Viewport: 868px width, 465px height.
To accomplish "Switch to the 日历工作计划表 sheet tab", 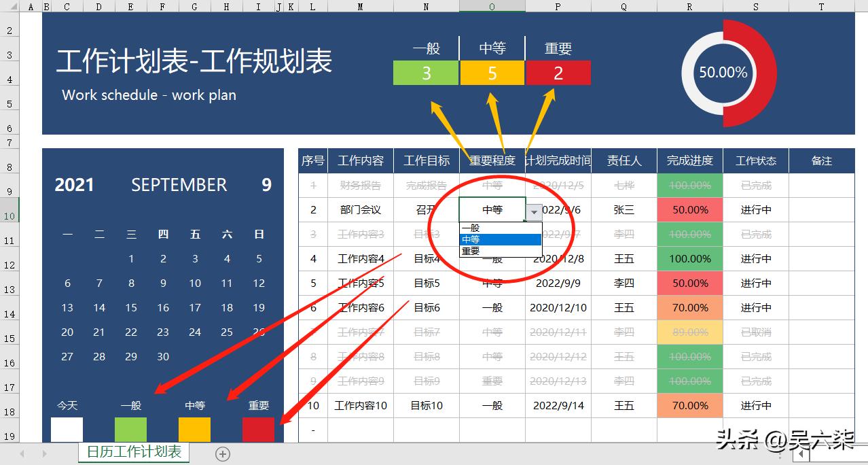I will pyautogui.click(x=133, y=450).
